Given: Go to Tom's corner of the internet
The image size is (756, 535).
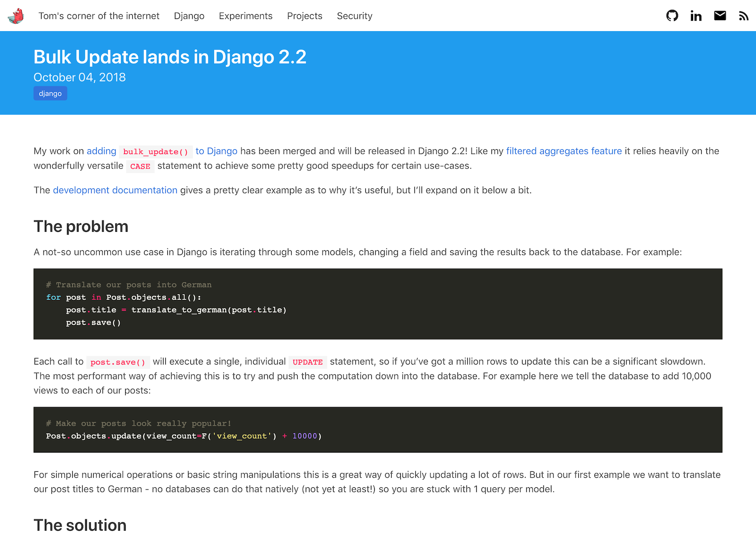Looking at the screenshot, I should [99, 16].
